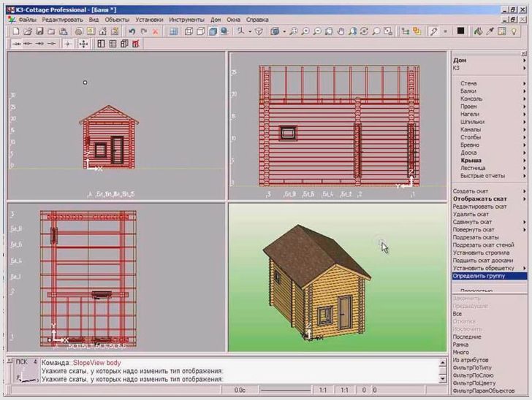The width and height of the screenshot is (532, 400).
Task: Expand the Стена submenu
Action: pos(490,83)
